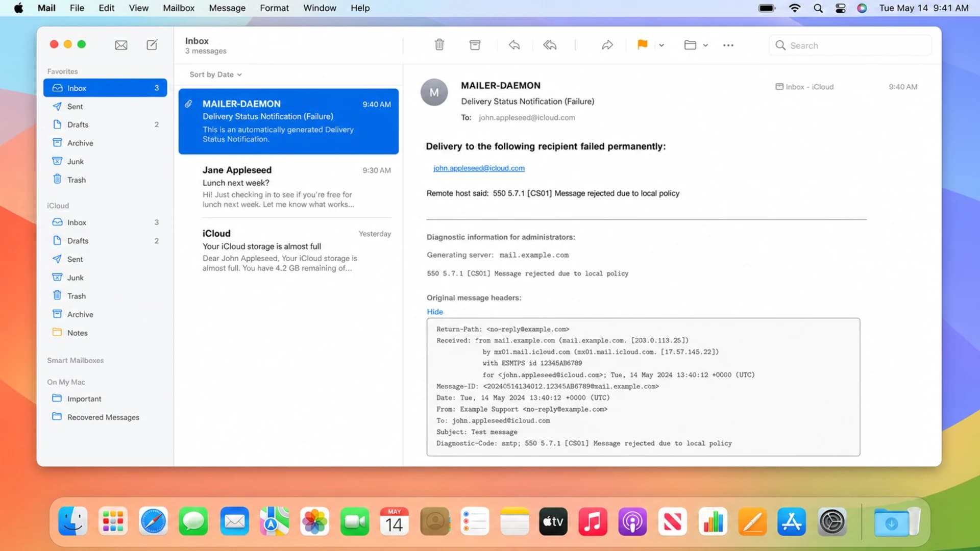980x551 pixels.
Task: Open Messages from the Dock
Action: point(193,521)
